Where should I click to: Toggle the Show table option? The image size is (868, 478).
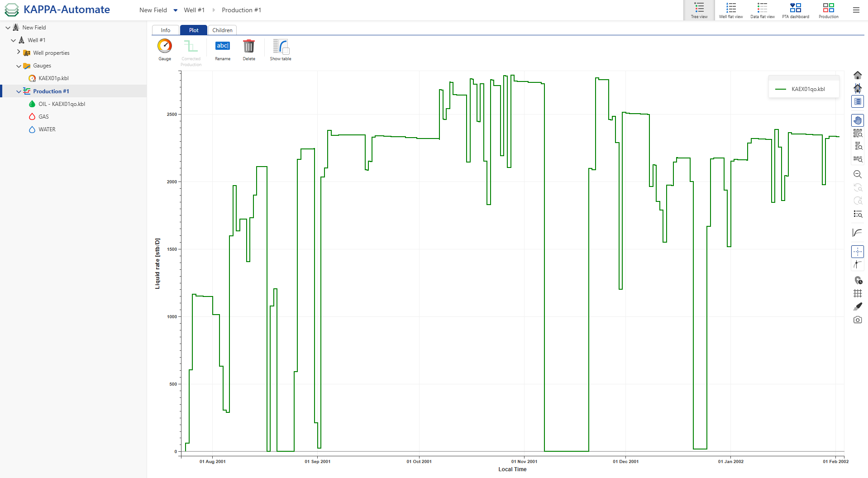tap(281, 47)
